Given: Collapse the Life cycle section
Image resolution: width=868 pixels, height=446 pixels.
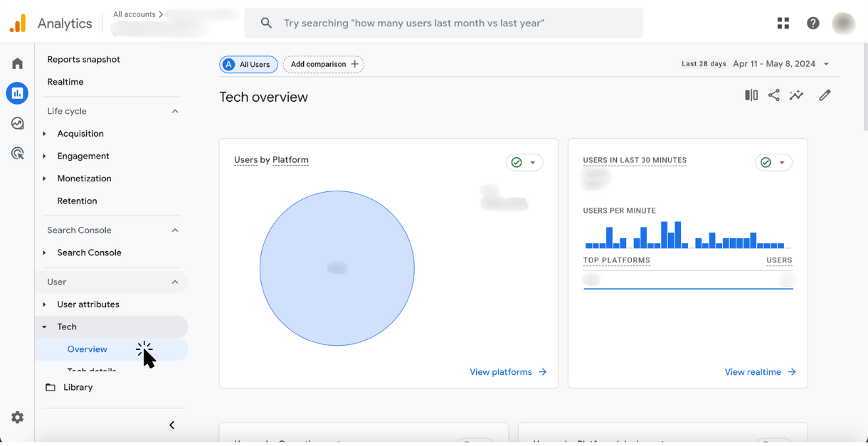Looking at the screenshot, I should [x=174, y=111].
